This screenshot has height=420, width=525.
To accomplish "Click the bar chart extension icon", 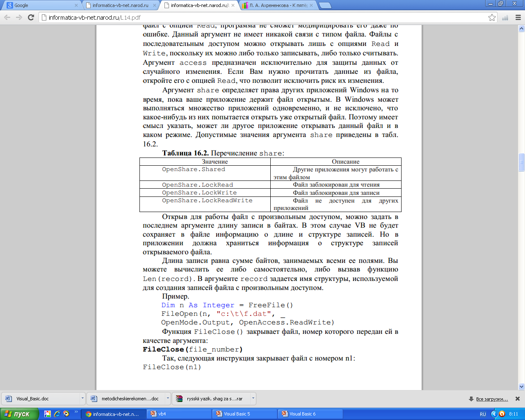I will (505, 17).
